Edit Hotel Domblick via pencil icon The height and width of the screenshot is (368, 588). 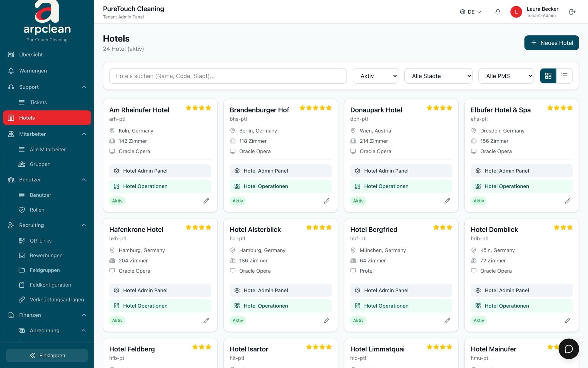tap(568, 320)
